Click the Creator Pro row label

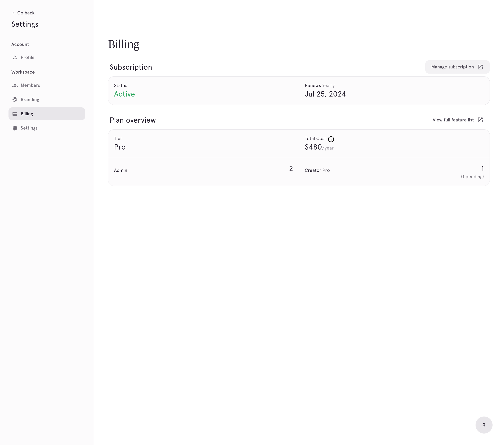[x=317, y=170]
